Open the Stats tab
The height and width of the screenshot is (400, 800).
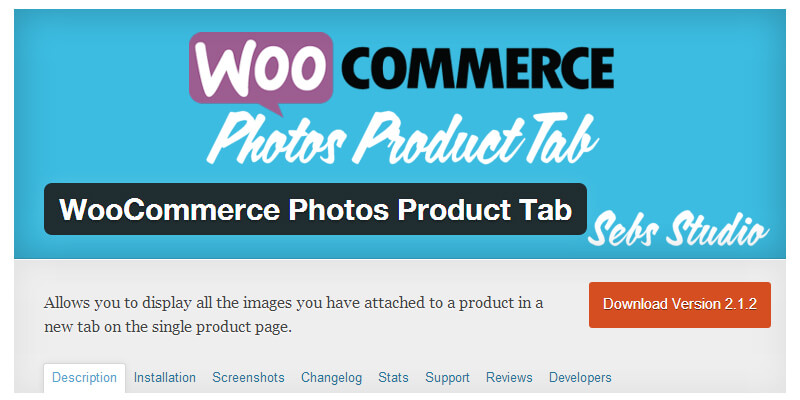[x=393, y=378]
